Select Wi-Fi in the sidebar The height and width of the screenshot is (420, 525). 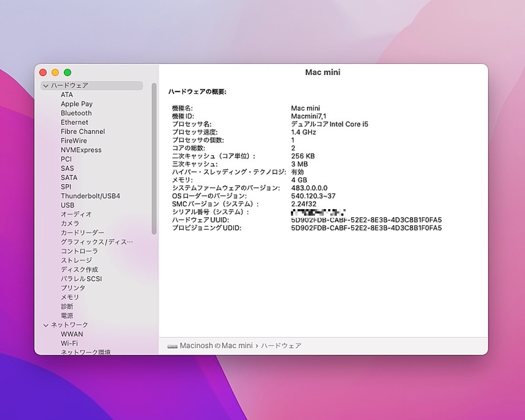69,343
